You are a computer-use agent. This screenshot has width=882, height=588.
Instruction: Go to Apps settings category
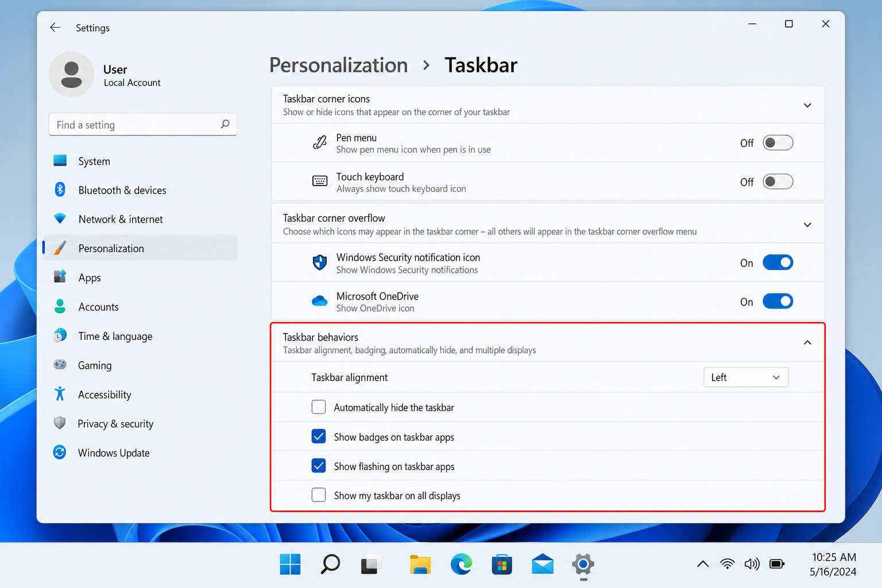click(x=140, y=277)
